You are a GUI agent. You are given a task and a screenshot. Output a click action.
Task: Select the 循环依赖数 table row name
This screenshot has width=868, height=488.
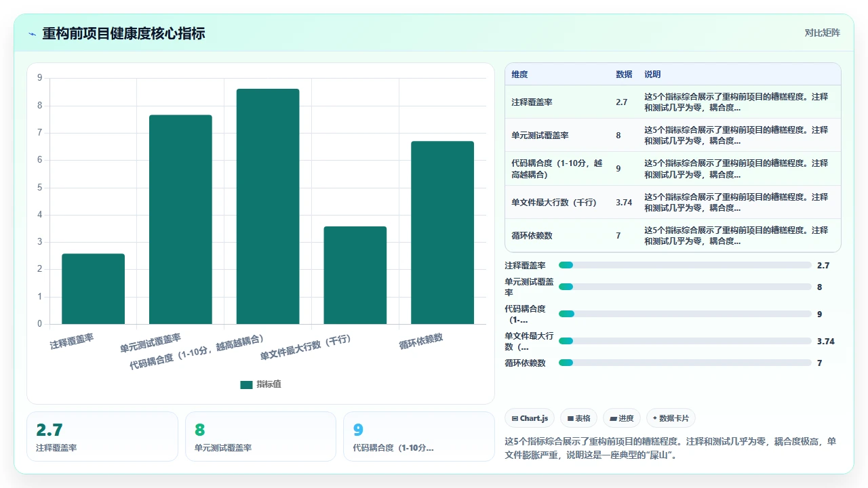(532, 236)
